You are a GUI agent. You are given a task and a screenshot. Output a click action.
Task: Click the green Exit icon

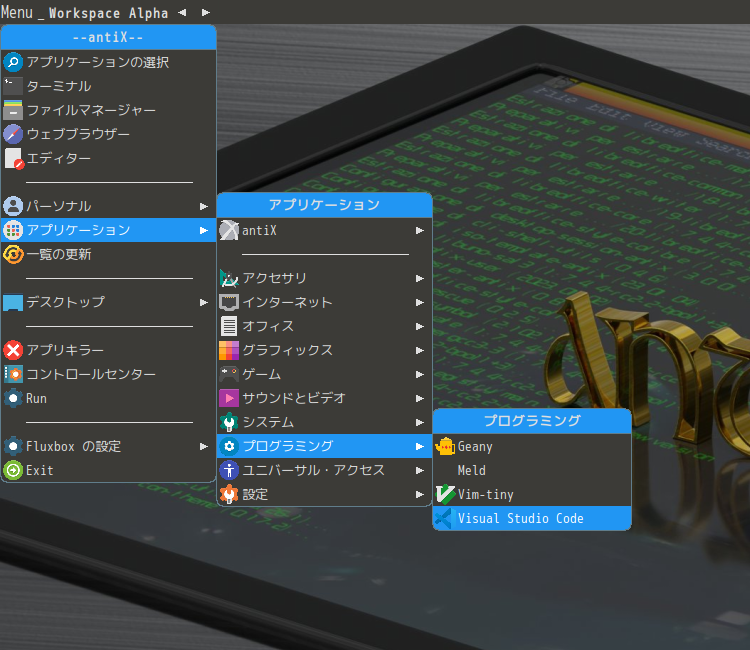[13, 471]
